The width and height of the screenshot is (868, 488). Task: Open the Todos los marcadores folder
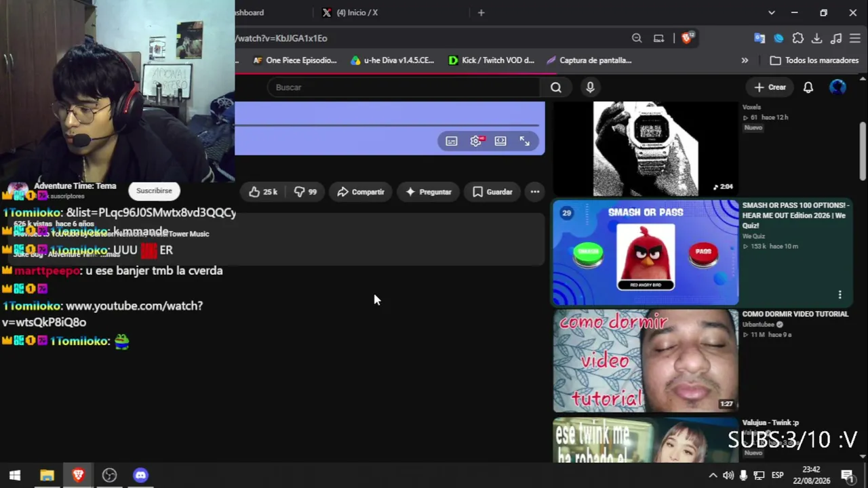tap(814, 60)
